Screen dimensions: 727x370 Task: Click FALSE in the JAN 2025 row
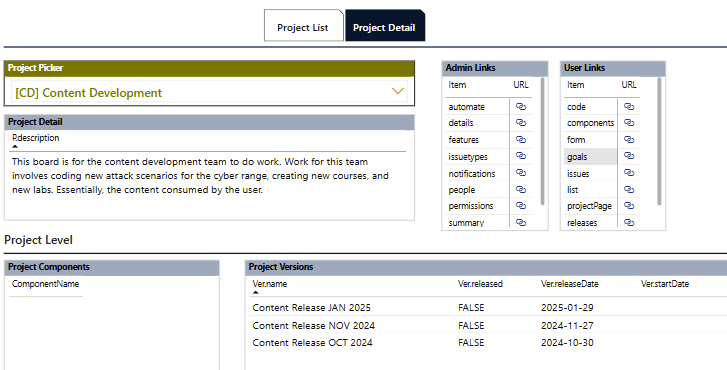pyautogui.click(x=471, y=307)
